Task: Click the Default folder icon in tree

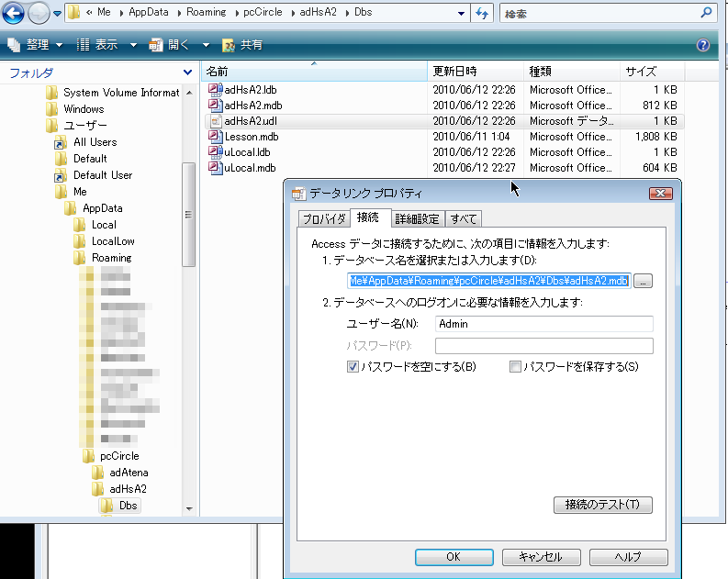Action: click(x=61, y=159)
